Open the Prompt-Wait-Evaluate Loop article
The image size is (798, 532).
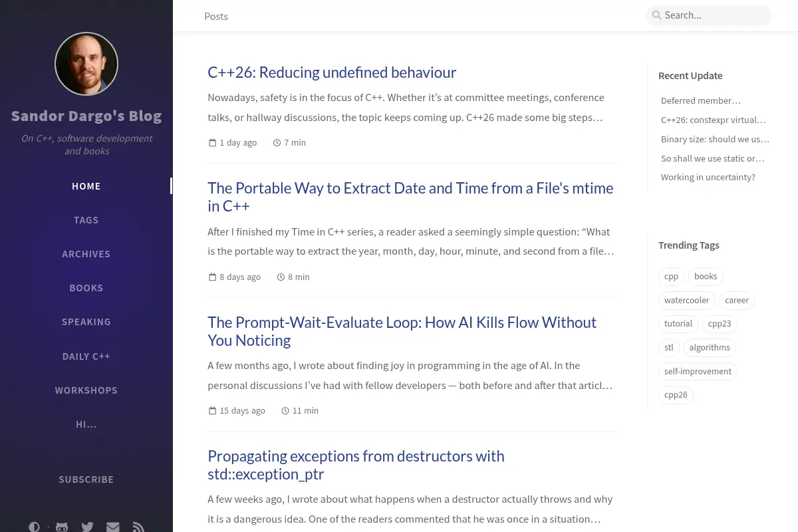point(402,331)
